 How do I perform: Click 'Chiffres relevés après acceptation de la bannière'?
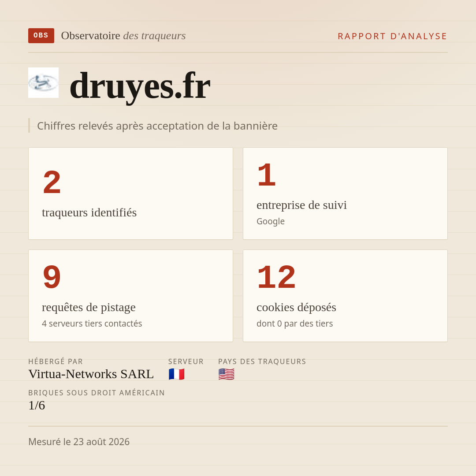click(157, 126)
